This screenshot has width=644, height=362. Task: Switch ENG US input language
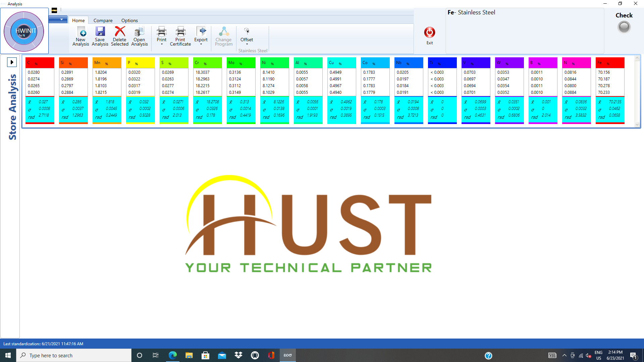point(598,355)
